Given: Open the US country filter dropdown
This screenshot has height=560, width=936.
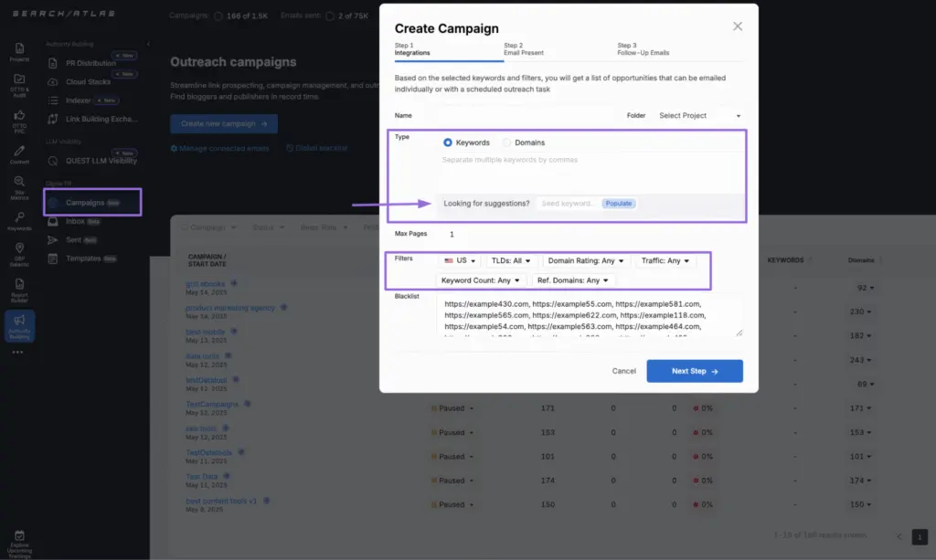Looking at the screenshot, I should (459, 260).
